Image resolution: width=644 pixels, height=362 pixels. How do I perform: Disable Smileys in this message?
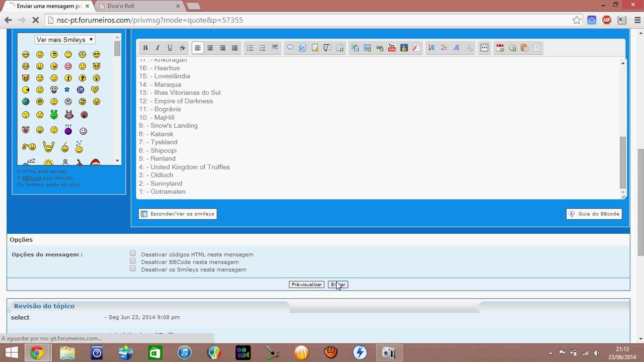tap(133, 268)
